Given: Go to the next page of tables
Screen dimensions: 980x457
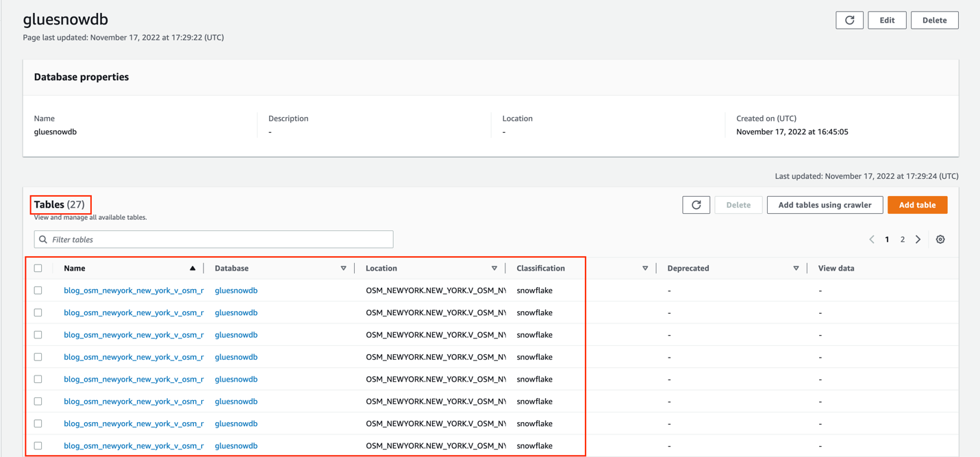Looking at the screenshot, I should point(918,239).
